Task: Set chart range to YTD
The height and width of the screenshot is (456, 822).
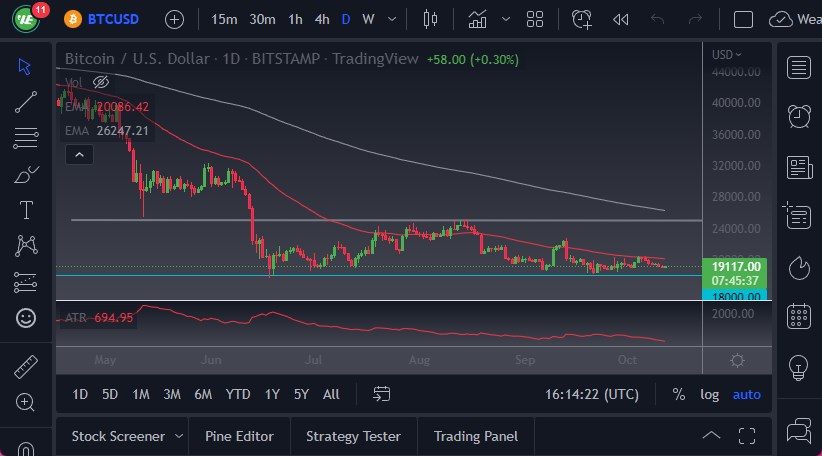Action: (238, 394)
